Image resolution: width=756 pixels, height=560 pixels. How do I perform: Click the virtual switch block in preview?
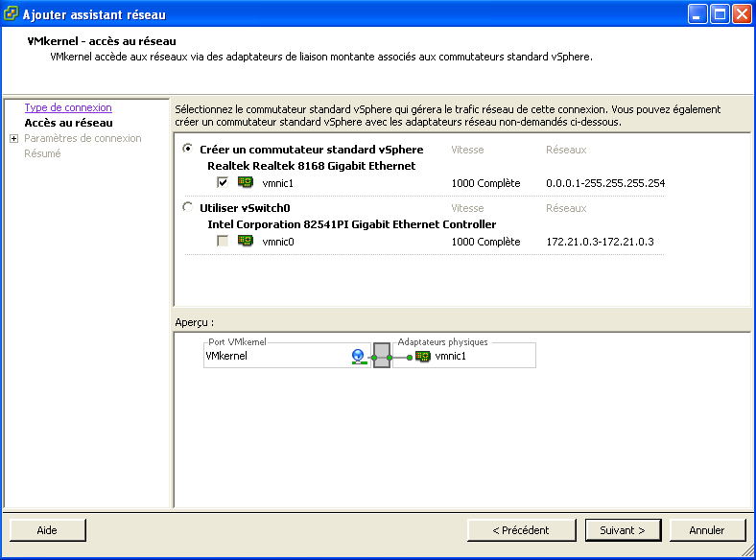pyautogui.click(x=381, y=357)
